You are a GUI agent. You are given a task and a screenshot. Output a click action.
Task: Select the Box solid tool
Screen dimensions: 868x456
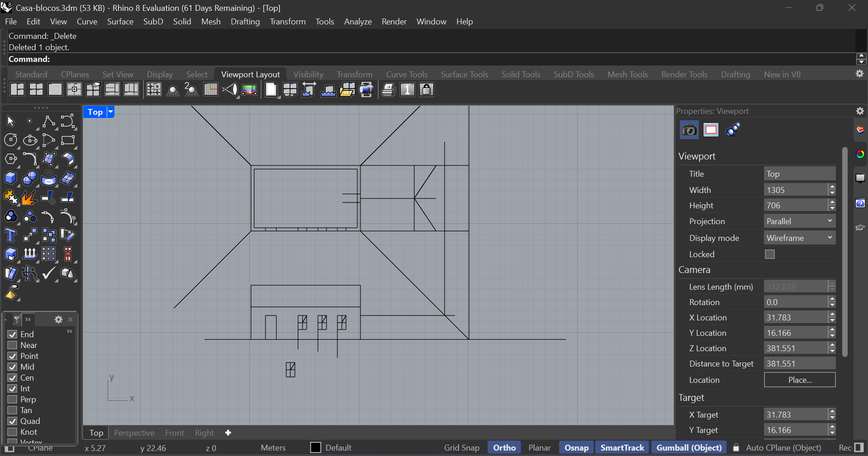point(10,179)
